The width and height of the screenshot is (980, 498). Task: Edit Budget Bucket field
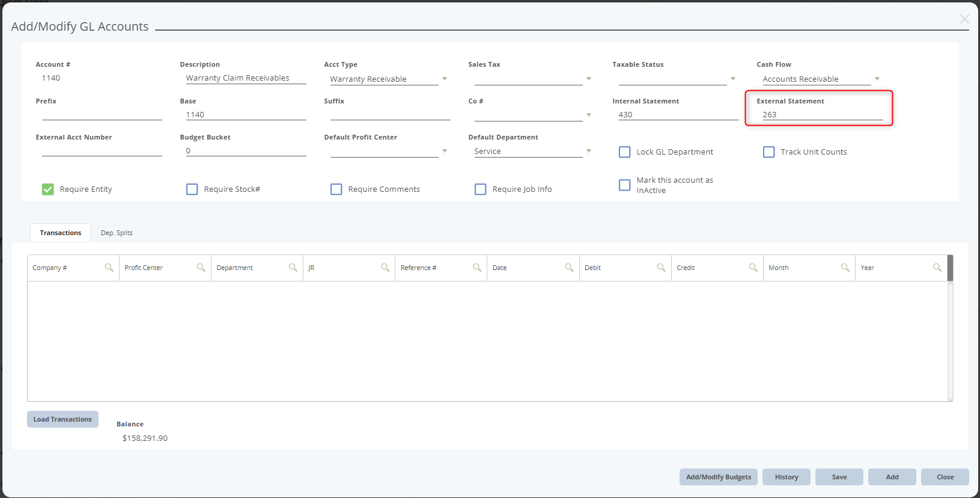(246, 150)
